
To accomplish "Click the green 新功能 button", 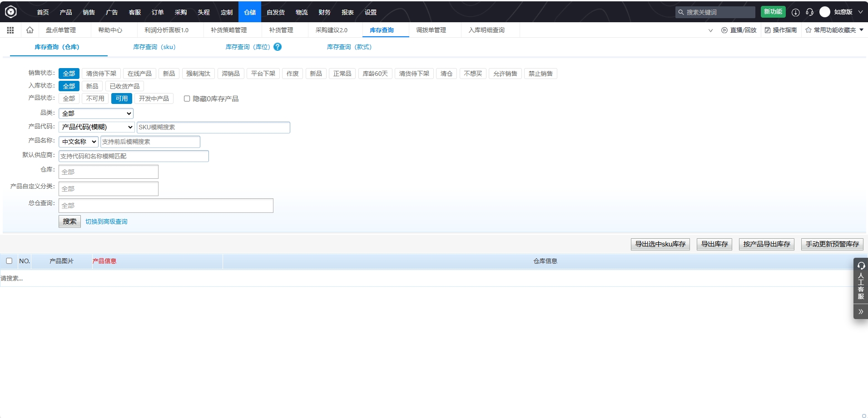I will [x=773, y=12].
